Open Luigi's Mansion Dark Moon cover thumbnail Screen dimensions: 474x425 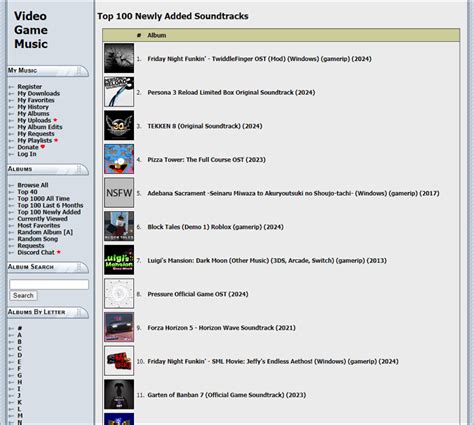pyautogui.click(x=119, y=260)
